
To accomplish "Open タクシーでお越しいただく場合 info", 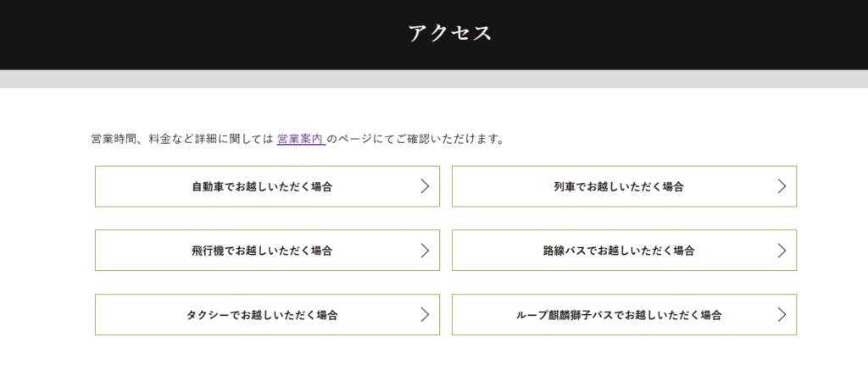I will point(262,315).
